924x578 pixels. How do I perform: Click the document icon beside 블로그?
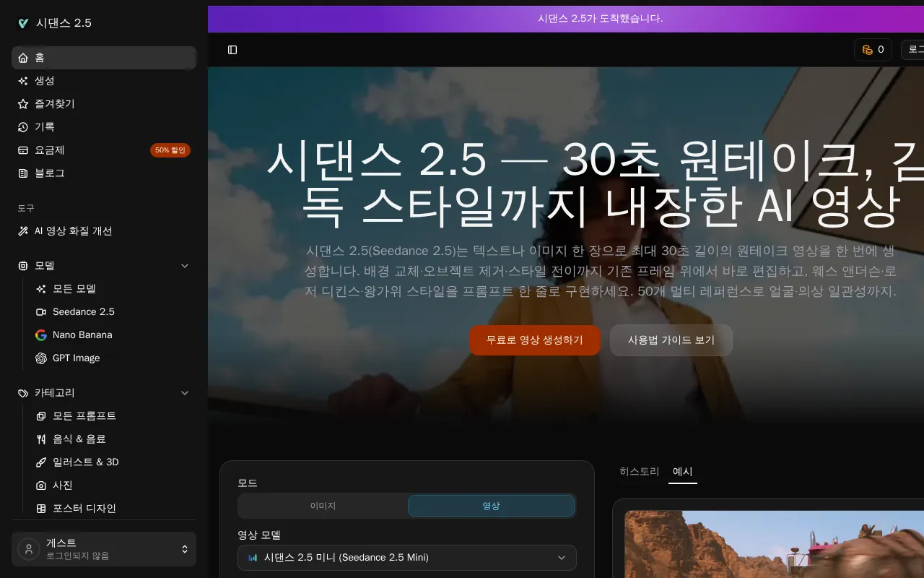pyautogui.click(x=23, y=173)
